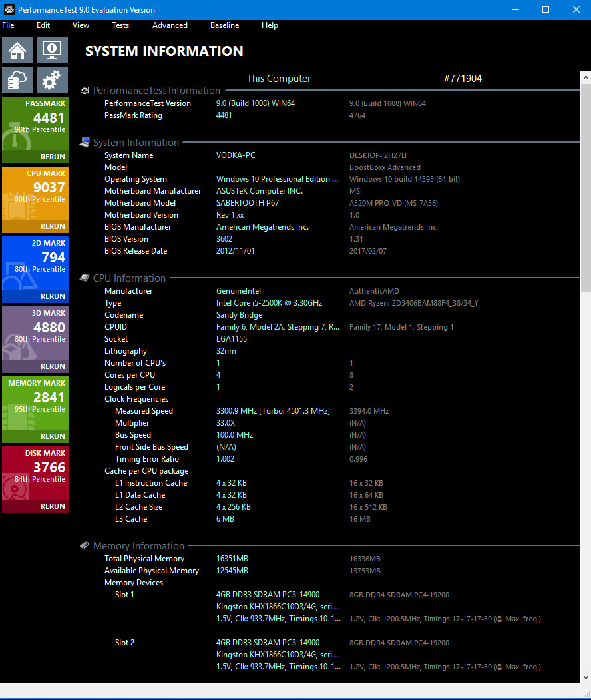591x700 pixels.
Task: Rerun the Disk Mark test
Action: click(53, 506)
